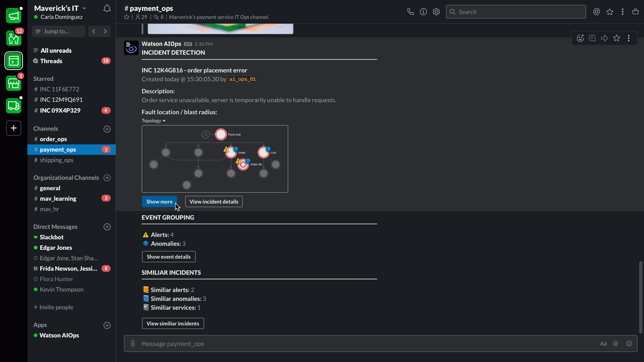Open notifications bell in workspace header
Image resolution: width=644 pixels, height=362 pixels.
(x=107, y=9)
